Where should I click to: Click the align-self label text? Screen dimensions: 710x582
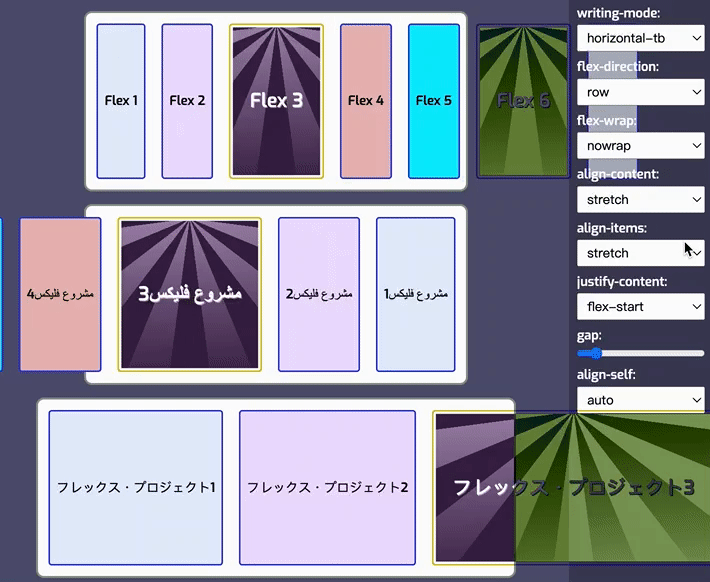point(606,375)
